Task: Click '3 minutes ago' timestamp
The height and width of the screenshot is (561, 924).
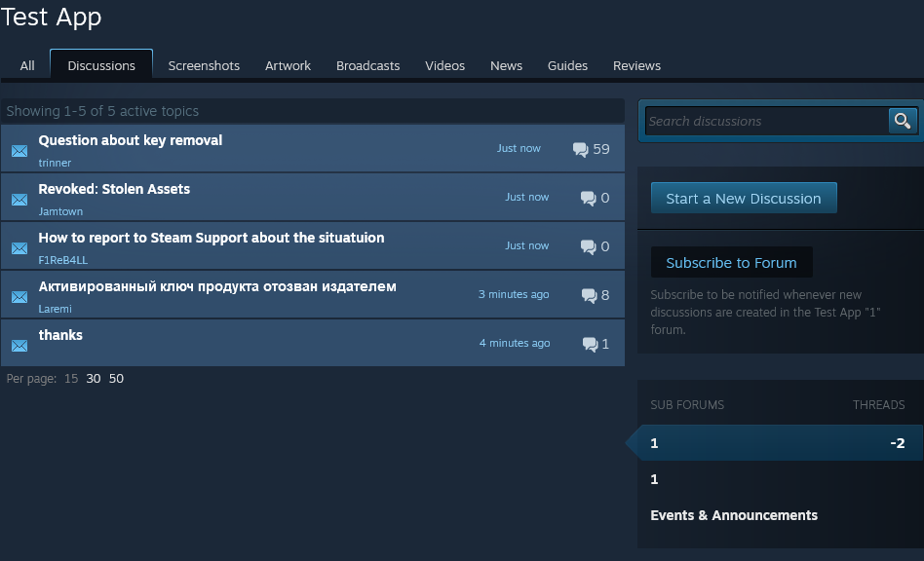Action: [x=514, y=294]
